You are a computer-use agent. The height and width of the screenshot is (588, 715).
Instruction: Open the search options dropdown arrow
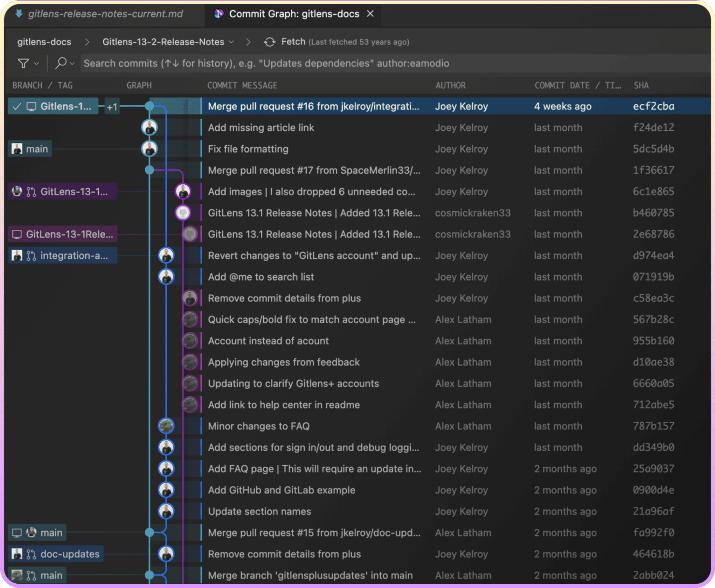72,64
